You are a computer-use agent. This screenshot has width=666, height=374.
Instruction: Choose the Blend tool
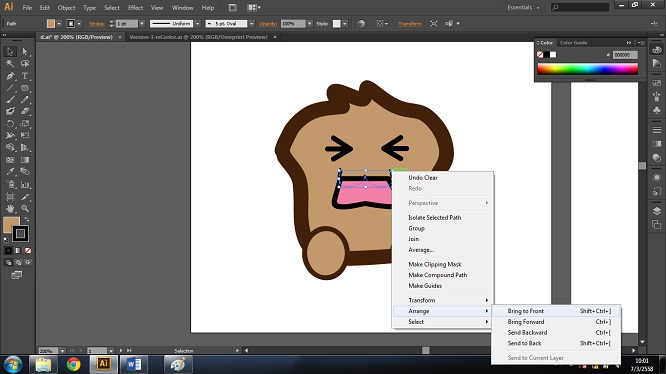pos(25,172)
